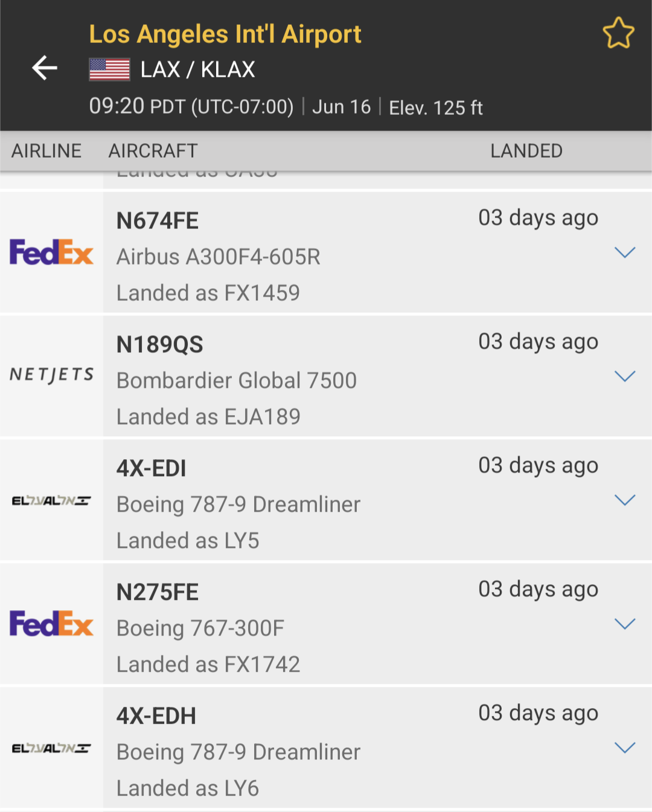
Task: Tap the back arrow icon
Action: coord(45,68)
